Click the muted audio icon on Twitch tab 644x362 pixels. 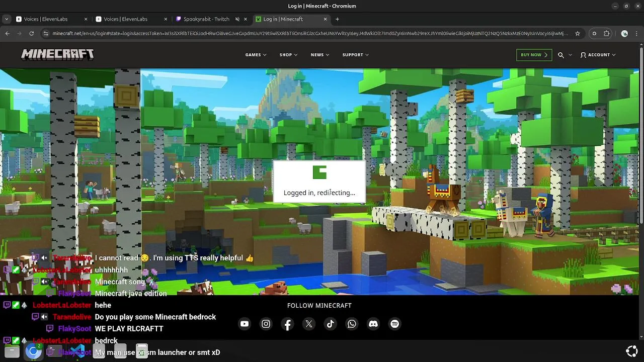coord(237,19)
